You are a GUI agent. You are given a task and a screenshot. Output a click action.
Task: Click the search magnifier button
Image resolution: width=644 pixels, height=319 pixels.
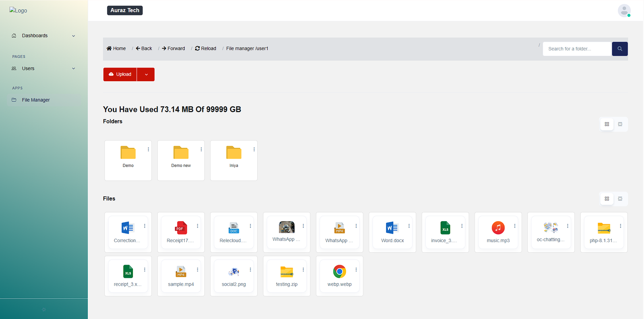pyautogui.click(x=619, y=49)
